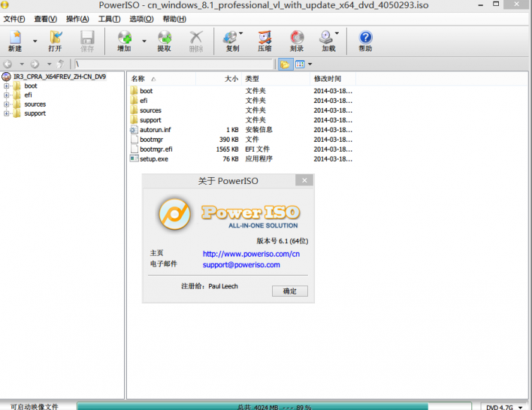The height and width of the screenshot is (410, 532).
Task: Open the dropdown arrow beside Copy
Action: point(241,33)
